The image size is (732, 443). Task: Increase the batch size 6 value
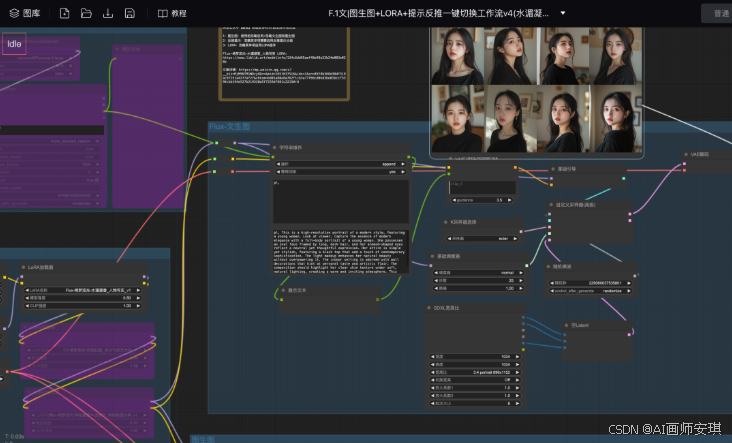pos(517,403)
